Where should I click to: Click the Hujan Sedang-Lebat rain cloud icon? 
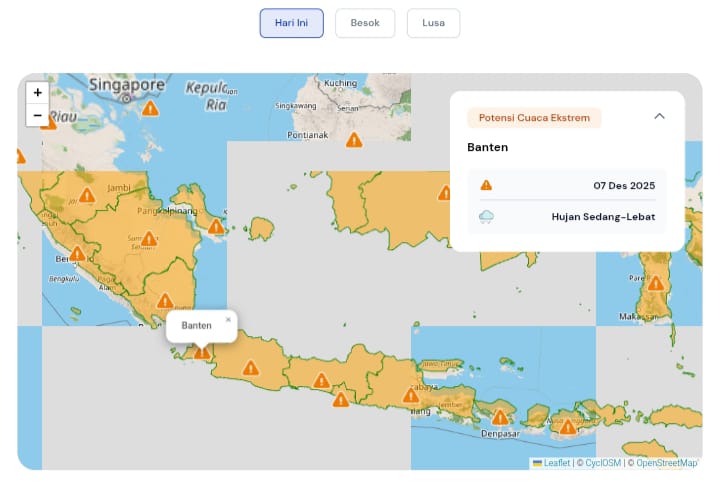tap(486, 216)
